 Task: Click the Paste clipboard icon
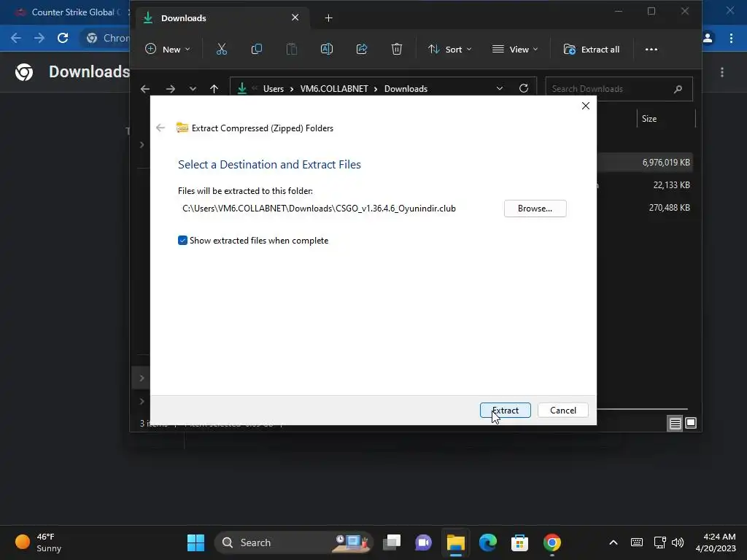[292, 49]
